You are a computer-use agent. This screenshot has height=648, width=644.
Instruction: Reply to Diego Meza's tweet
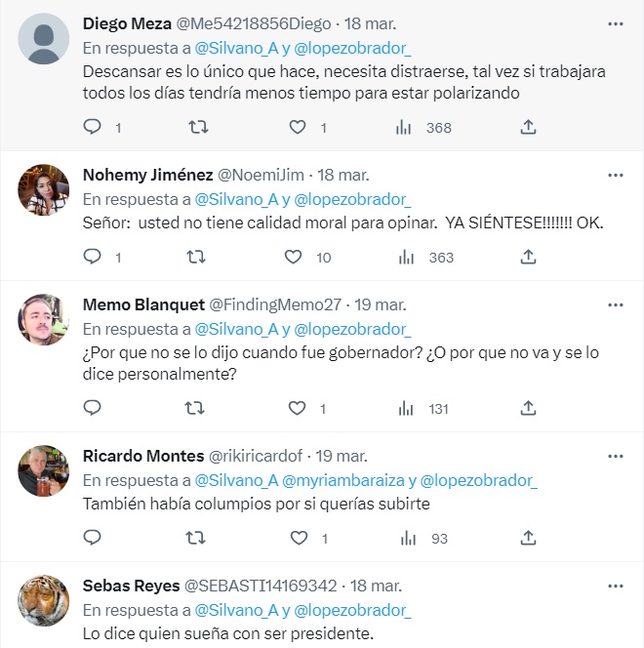93,127
